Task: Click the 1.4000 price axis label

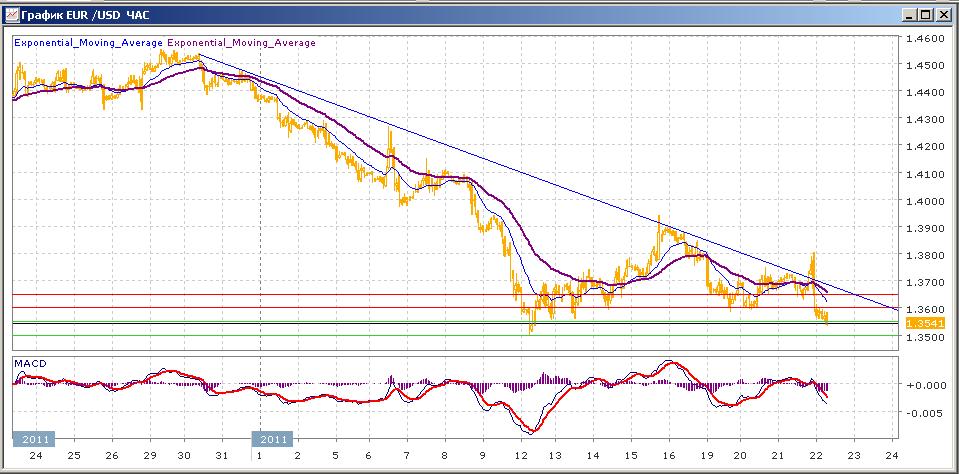Action: pos(925,201)
